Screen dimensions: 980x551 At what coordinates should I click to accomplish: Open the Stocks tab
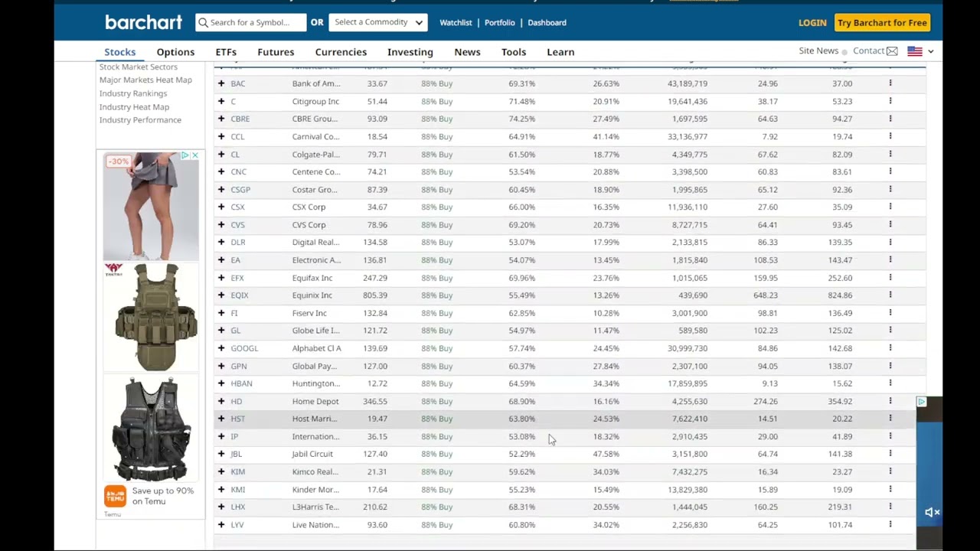120,52
